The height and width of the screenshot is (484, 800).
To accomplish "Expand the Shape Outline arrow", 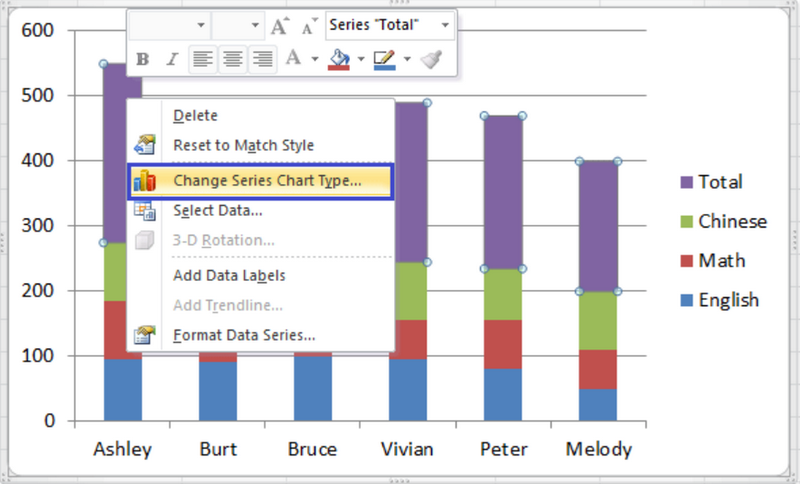I will tap(407, 59).
